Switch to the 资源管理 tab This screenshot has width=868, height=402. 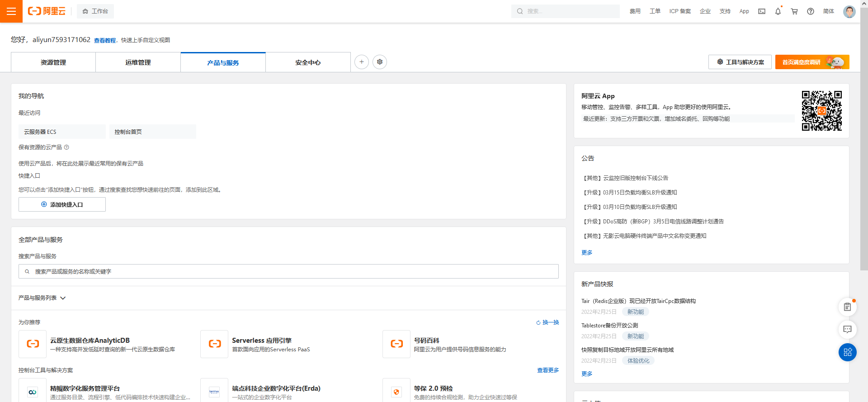click(53, 62)
